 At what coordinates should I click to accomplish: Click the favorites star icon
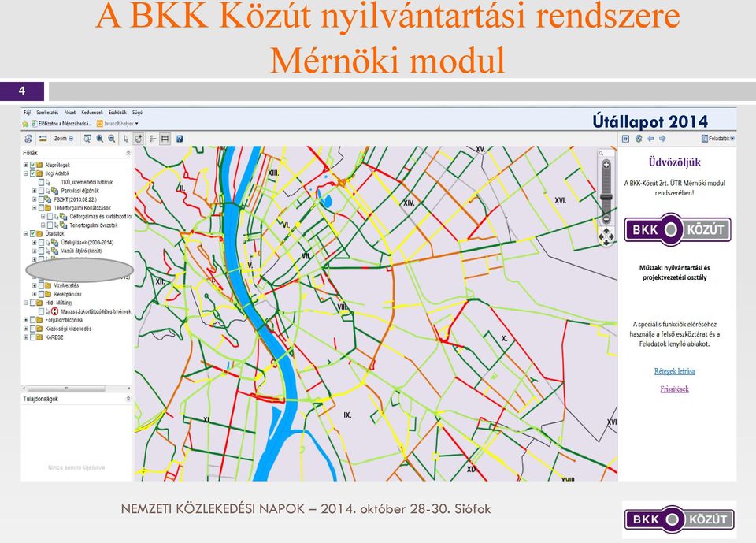[x=25, y=124]
